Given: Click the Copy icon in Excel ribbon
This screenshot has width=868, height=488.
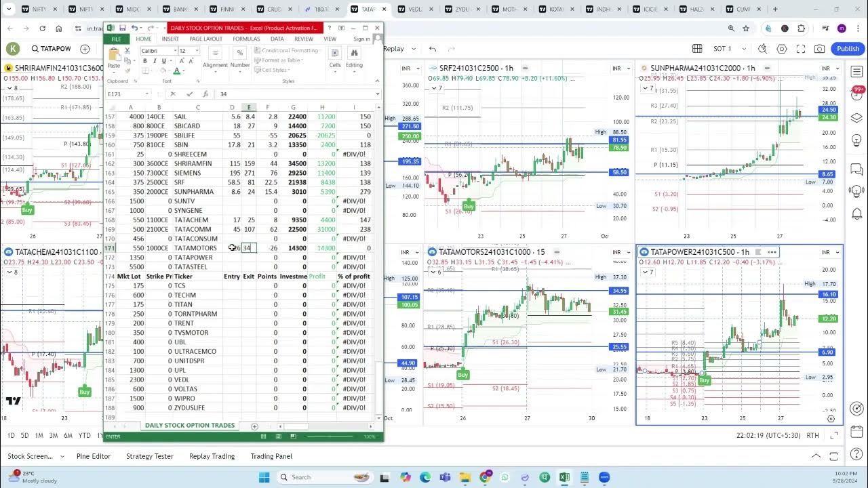Looking at the screenshot, I should click(127, 61).
